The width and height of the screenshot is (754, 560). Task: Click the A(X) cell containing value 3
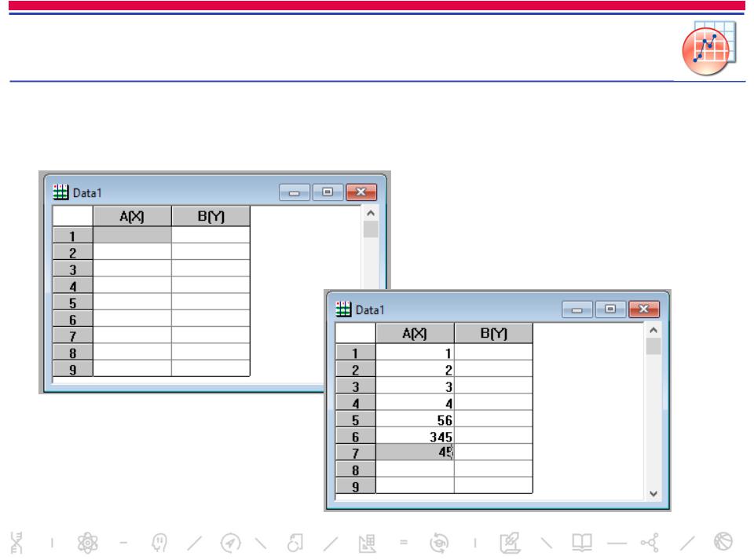[x=415, y=386]
